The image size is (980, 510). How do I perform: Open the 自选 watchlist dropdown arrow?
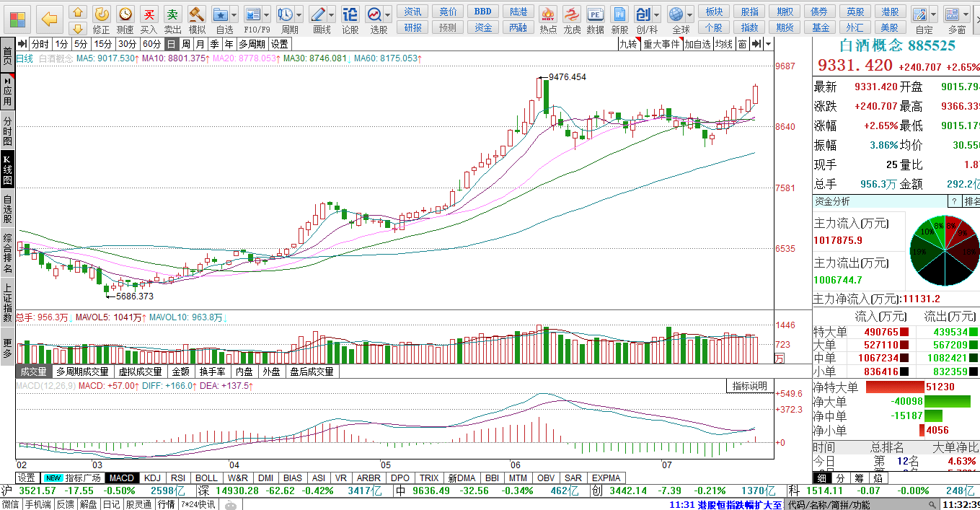[235, 14]
